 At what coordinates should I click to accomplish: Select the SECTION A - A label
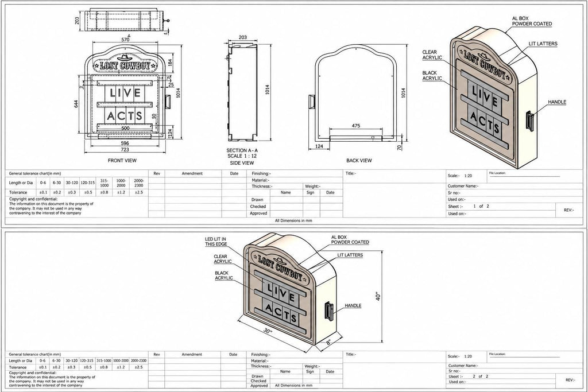tap(242, 150)
